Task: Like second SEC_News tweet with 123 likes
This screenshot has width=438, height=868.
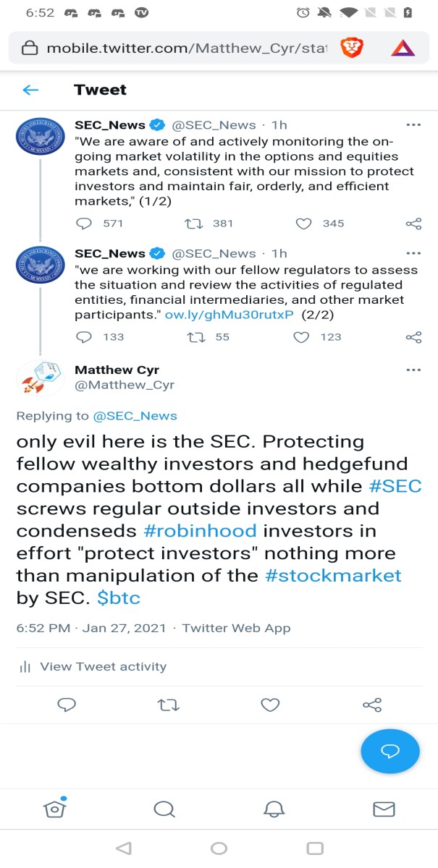Action: point(302,337)
